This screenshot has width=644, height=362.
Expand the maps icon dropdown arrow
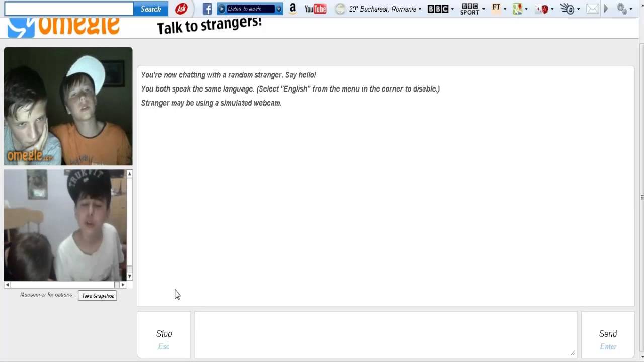pyautogui.click(x=526, y=9)
